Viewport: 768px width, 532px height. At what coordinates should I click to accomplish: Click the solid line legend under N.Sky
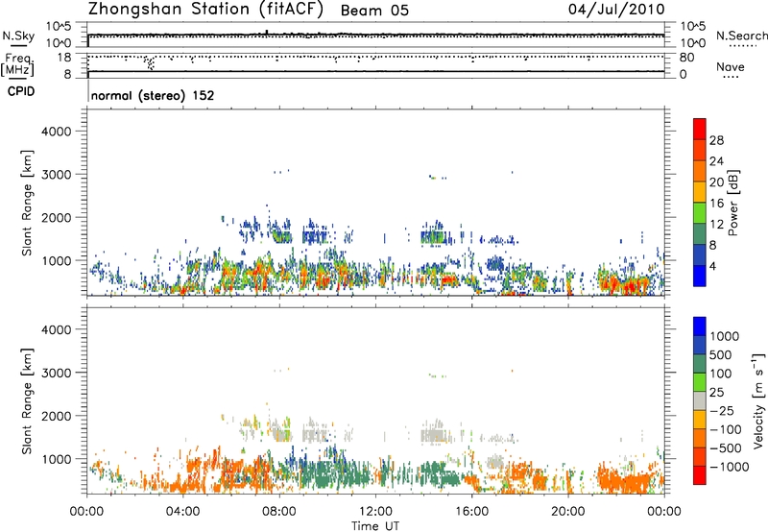click(18, 46)
